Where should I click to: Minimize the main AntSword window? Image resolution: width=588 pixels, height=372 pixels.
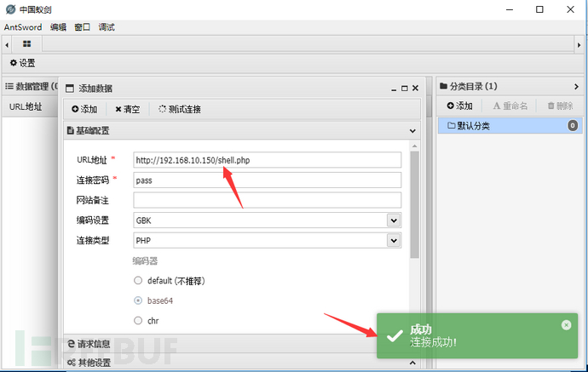[510, 9]
